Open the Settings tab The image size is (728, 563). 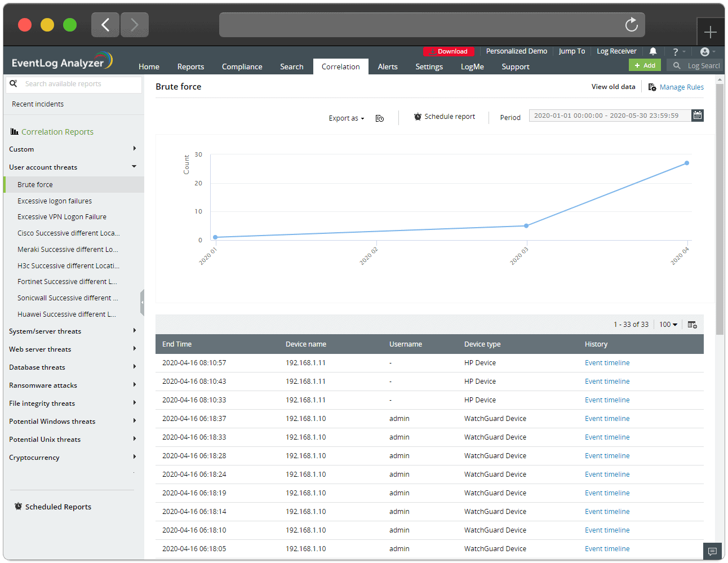click(x=429, y=67)
